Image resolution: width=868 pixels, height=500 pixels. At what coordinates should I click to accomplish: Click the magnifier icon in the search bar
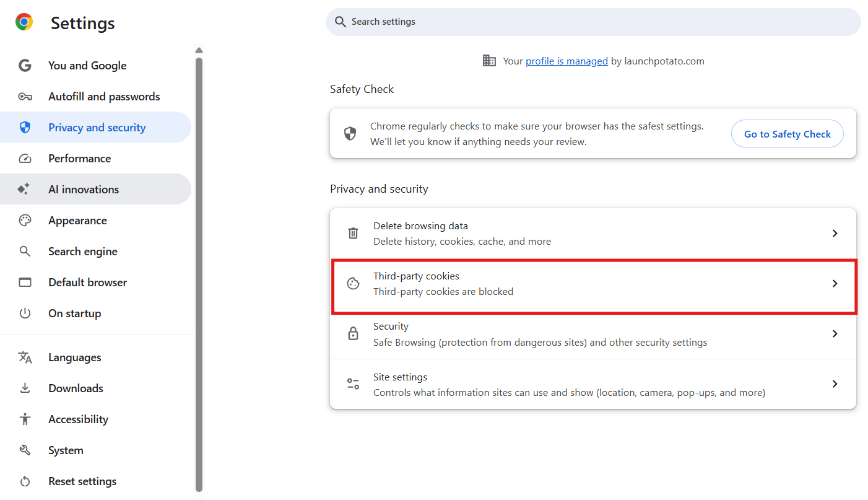tap(340, 22)
